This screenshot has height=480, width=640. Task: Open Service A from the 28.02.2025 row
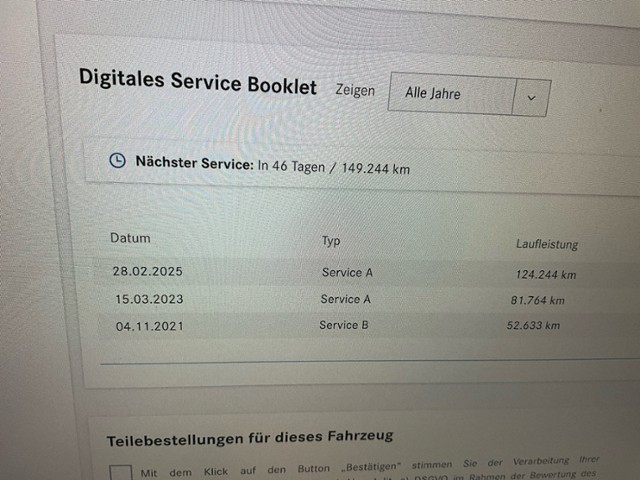[x=347, y=272]
